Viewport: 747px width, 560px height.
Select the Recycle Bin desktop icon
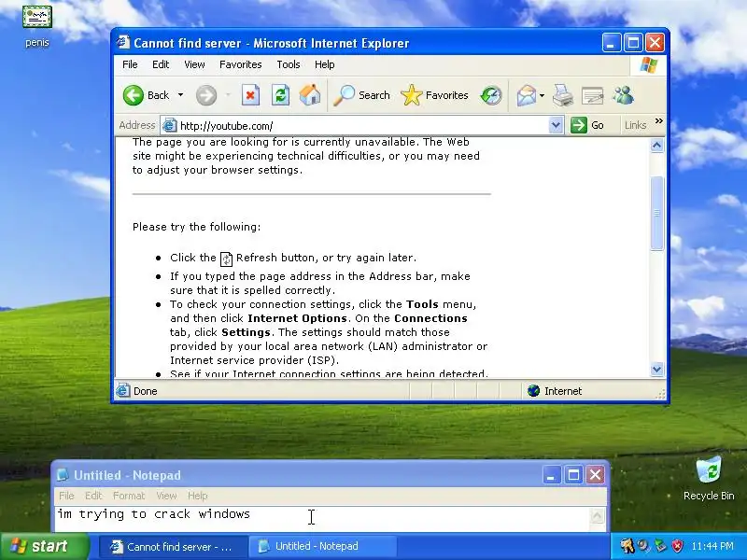coord(709,479)
